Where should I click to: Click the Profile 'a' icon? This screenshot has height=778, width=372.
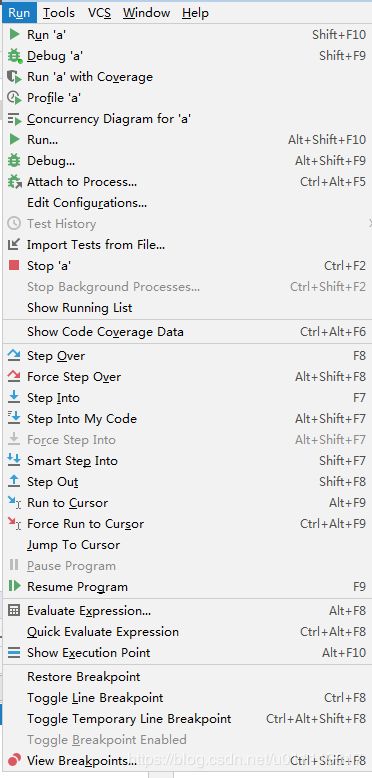(x=15, y=98)
